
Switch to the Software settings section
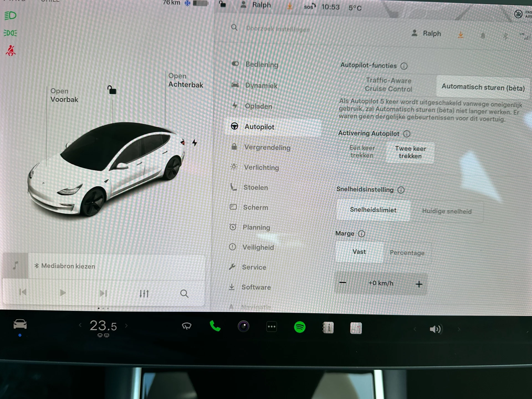256,287
